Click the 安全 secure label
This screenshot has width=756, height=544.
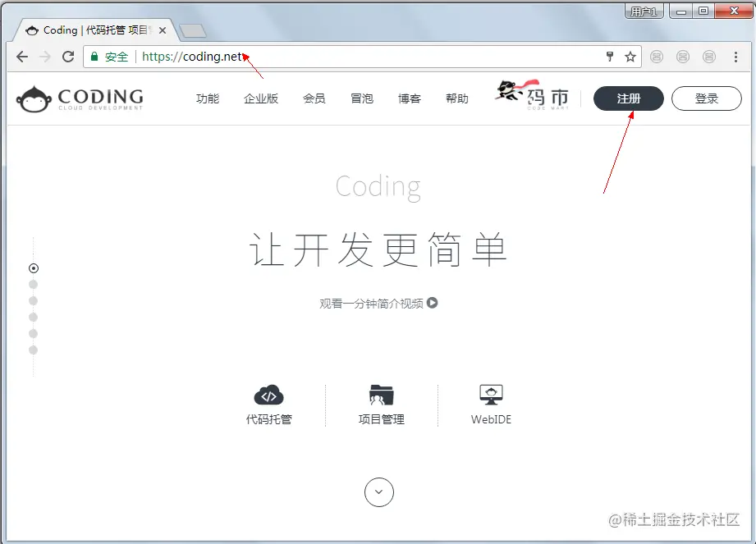117,57
